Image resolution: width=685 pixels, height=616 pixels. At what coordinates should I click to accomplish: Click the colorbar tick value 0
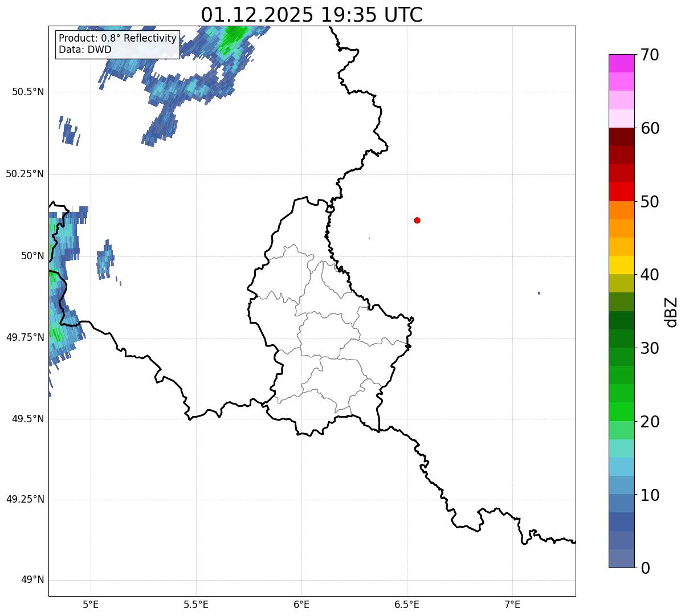point(645,568)
